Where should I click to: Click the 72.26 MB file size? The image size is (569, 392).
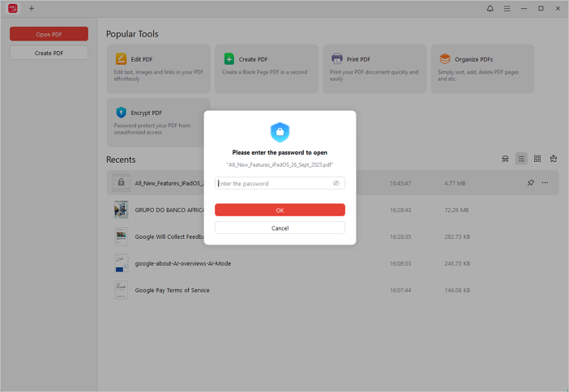click(456, 210)
